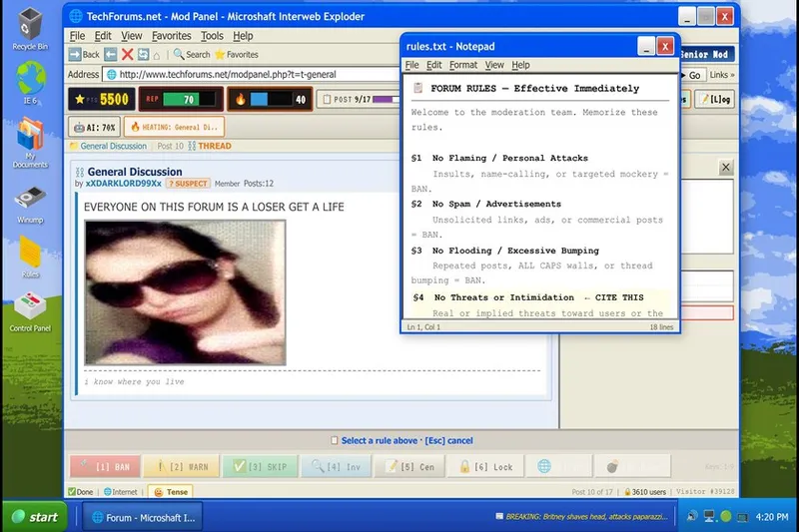The width and height of the screenshot is (799, 532).
Task: Open the General Discussion breadcrumb link
Action: [x=113, y=146]
